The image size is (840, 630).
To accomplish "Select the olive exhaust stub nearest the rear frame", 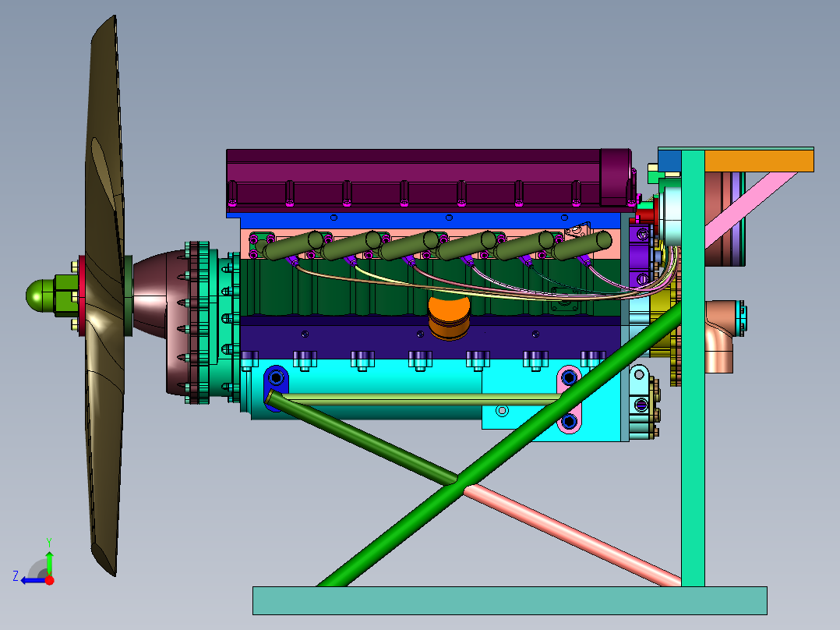I will pos(583,246).
